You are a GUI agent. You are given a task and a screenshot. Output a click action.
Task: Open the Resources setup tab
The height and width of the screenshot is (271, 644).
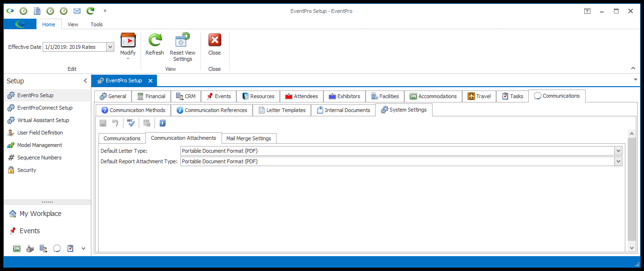(258, 96)
